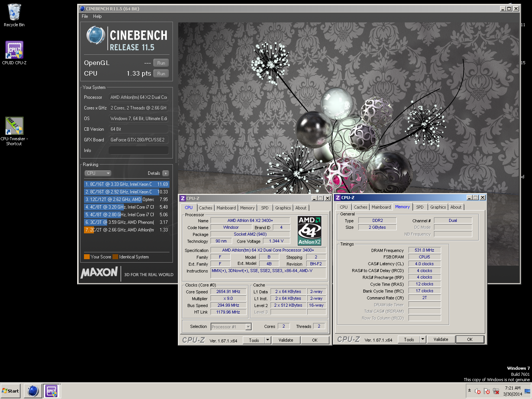
Task: Click Validate in right CPU-Z window
Action: [441, 340]
